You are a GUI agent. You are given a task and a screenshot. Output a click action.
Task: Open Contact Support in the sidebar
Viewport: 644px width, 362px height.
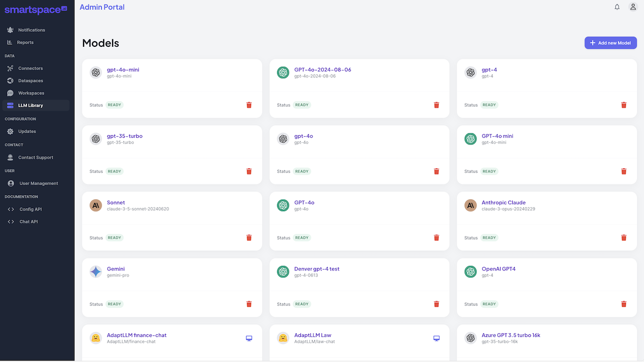(x=36, y=157)
